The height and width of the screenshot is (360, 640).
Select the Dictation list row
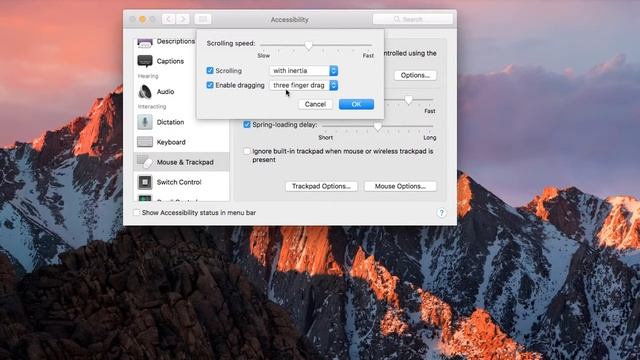[x=182, y=122]
